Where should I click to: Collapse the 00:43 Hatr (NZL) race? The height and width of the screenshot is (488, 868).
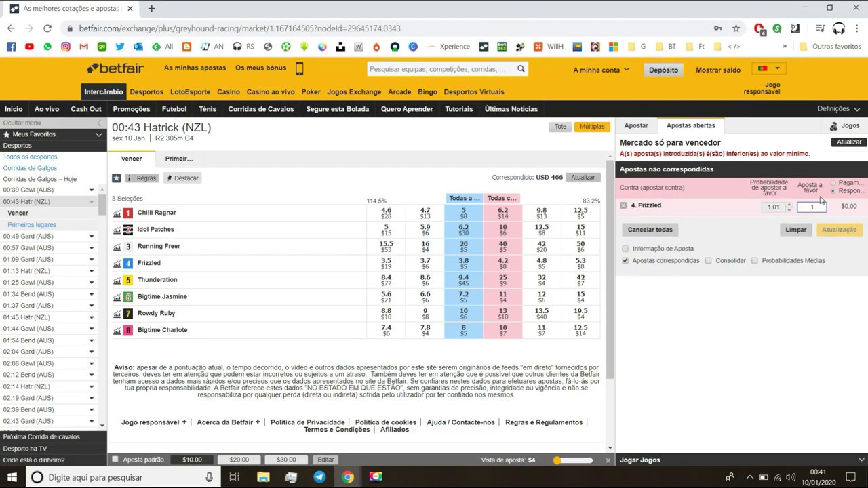[x=91, y=202]
